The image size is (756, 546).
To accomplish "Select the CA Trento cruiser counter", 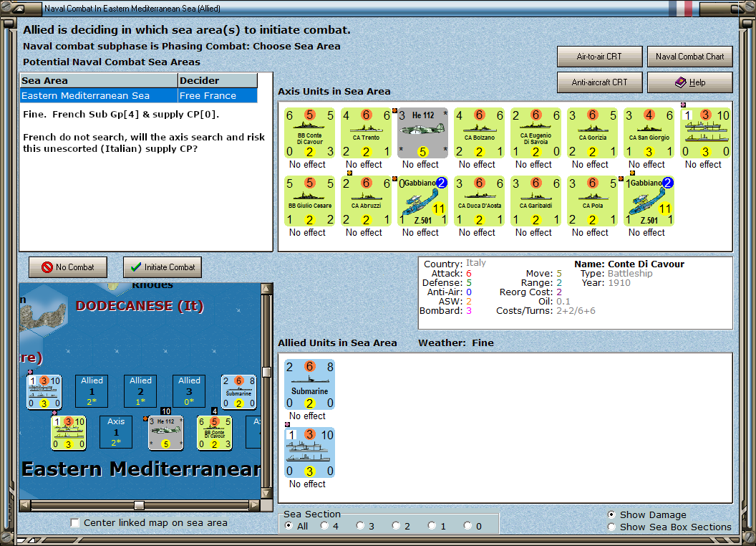I will click(x=366, y=133).
